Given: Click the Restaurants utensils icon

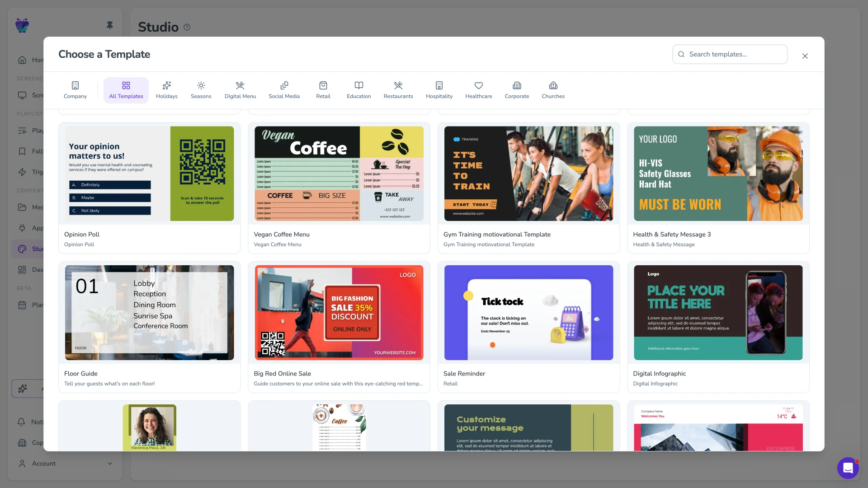Looking at the screenshot, I should 398,85.
